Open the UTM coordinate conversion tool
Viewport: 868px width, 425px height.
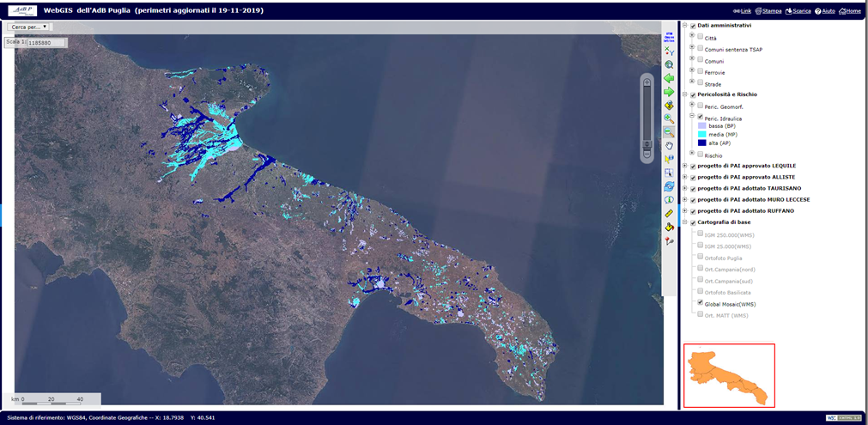pos(670,39)
